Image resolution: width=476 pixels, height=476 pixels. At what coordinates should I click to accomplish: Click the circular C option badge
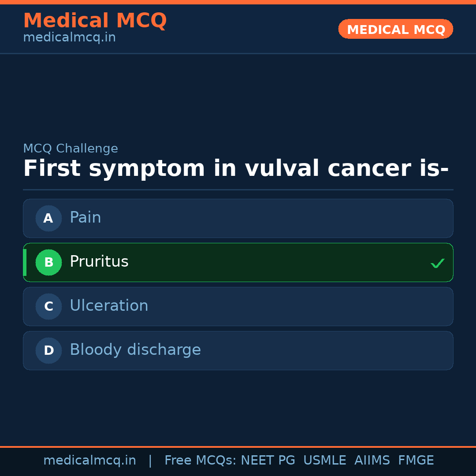pos(48,306)
